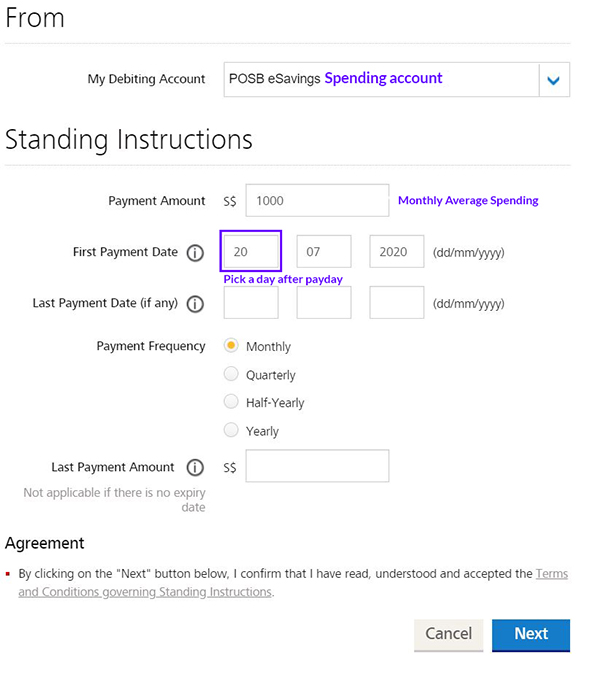Click info icon next to Last Payment Amount

pyautogui.click(x=195, y=468)
